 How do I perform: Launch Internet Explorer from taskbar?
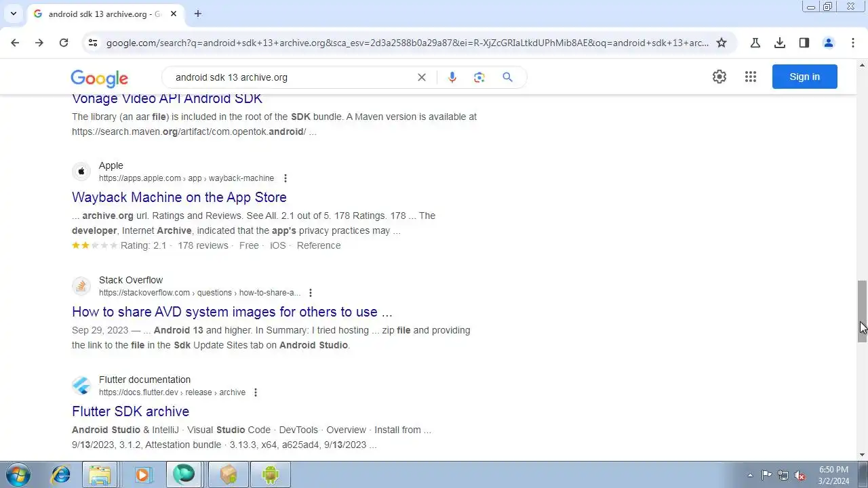coord(60,474)
